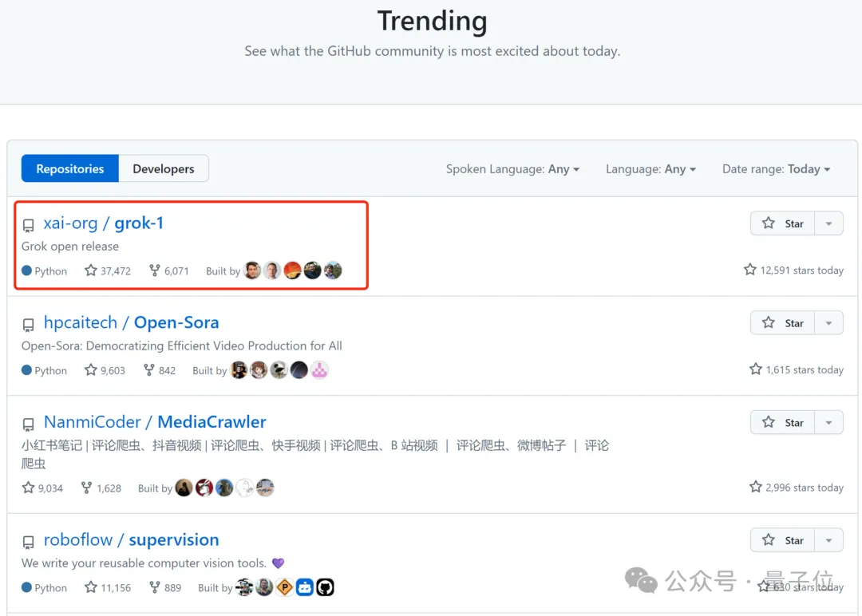The height and width of the screenshot is (616, 862).
Task: Star the MediaCrawler repository
Action: [x=782, y=423]
